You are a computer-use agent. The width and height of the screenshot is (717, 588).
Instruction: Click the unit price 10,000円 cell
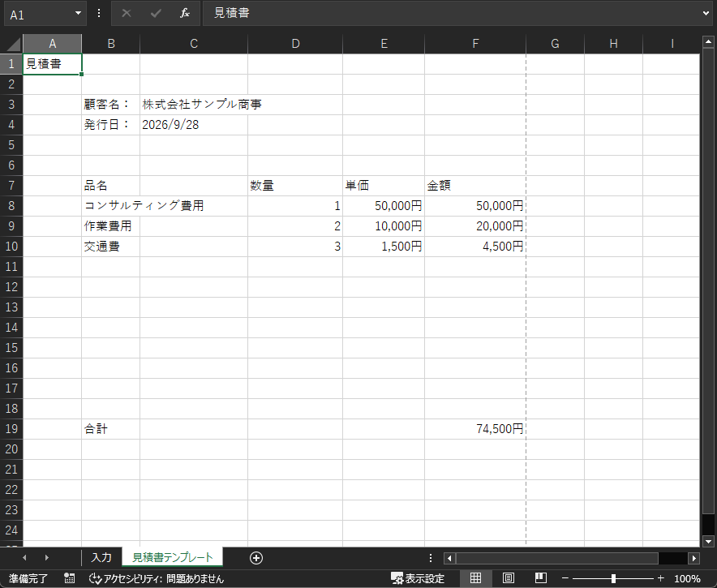[x=384, y=226]
